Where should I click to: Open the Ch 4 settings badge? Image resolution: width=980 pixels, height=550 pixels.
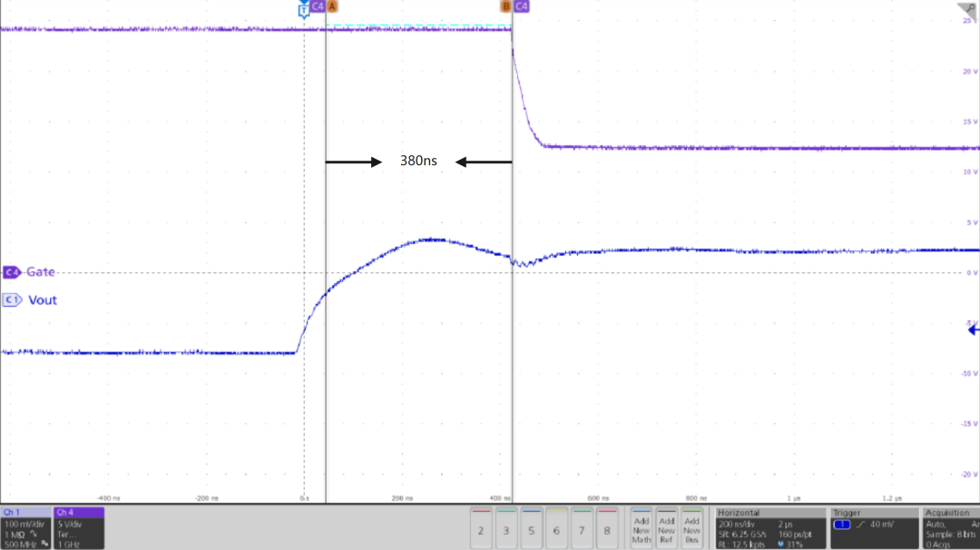pyautogui.click(x=79, y=528)
